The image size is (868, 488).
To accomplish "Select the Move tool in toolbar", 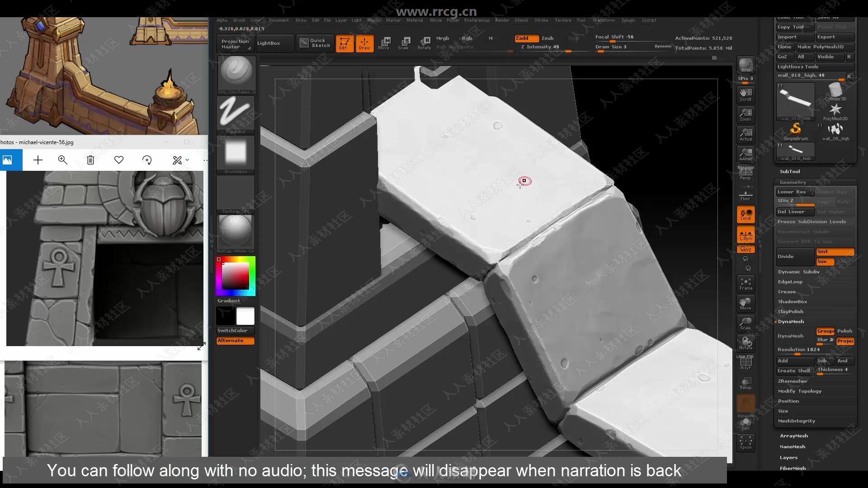I will point(387,42).
